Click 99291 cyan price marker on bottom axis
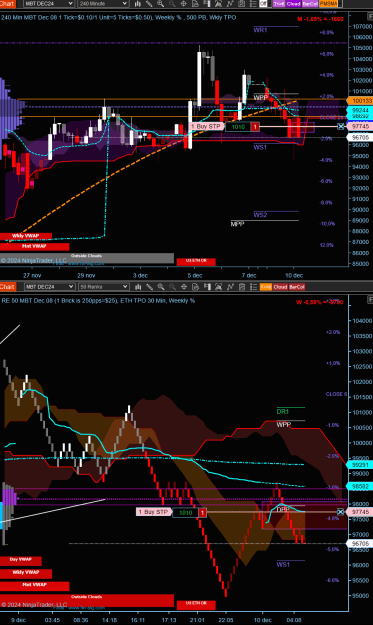Image resolution: width=373 pixels, height=625 pixels. [x=360, y=464]
